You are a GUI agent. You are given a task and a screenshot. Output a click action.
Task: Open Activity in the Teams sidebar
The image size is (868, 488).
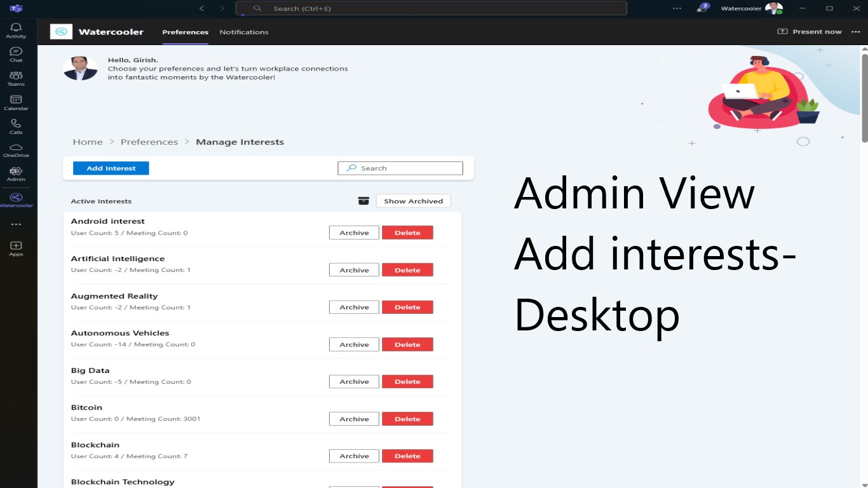(16, 30)
